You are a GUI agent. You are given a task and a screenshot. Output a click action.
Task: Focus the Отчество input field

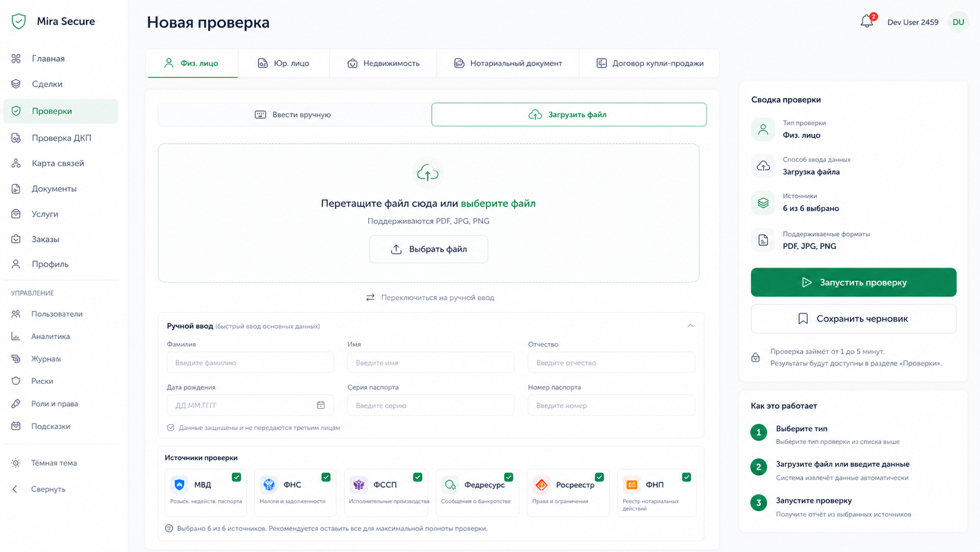611,363
